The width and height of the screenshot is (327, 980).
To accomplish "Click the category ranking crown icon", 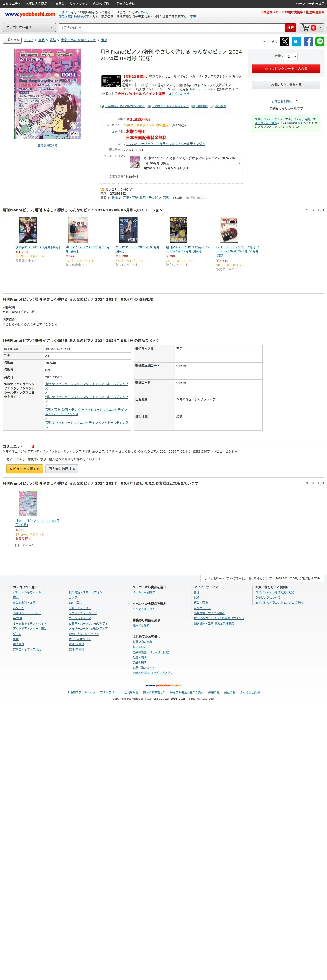I will click(102, 189).
